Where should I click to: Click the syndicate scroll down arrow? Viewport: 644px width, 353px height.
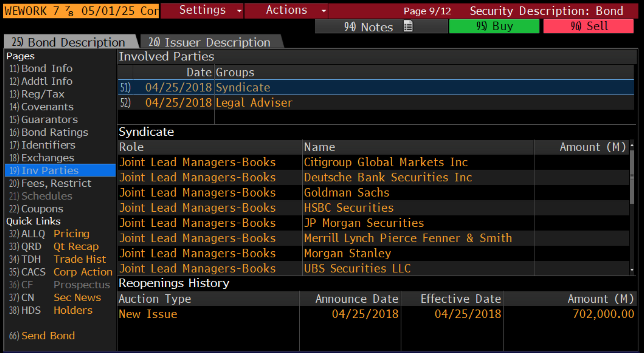[632, 270]
